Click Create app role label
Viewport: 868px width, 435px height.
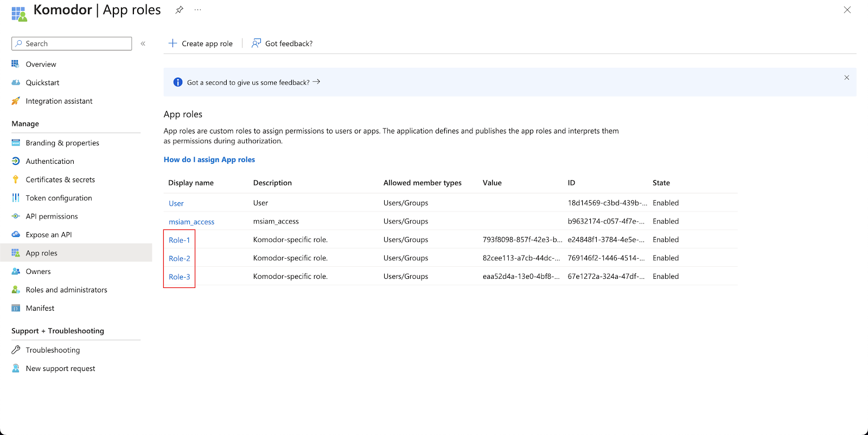[207, 44]
